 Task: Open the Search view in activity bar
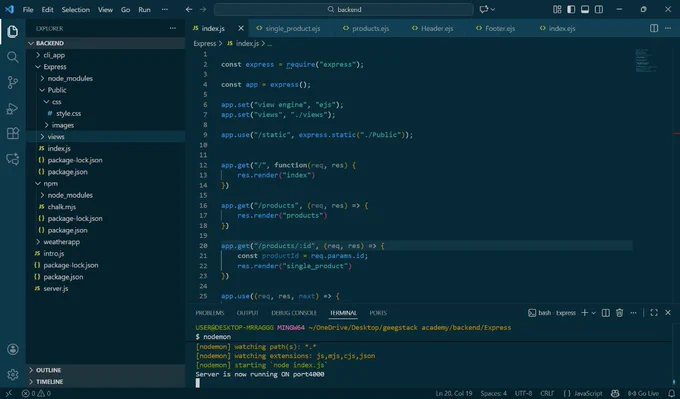[x=13, y=57]
